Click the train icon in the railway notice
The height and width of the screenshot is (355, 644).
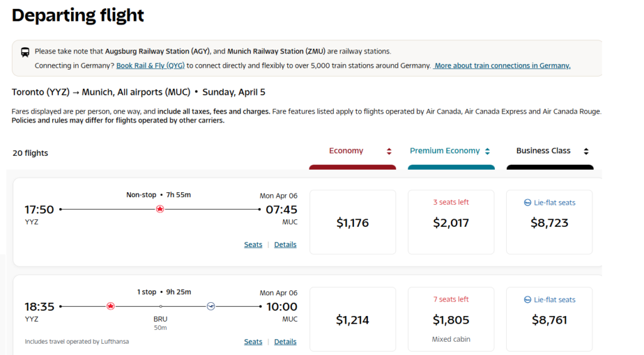25,52
